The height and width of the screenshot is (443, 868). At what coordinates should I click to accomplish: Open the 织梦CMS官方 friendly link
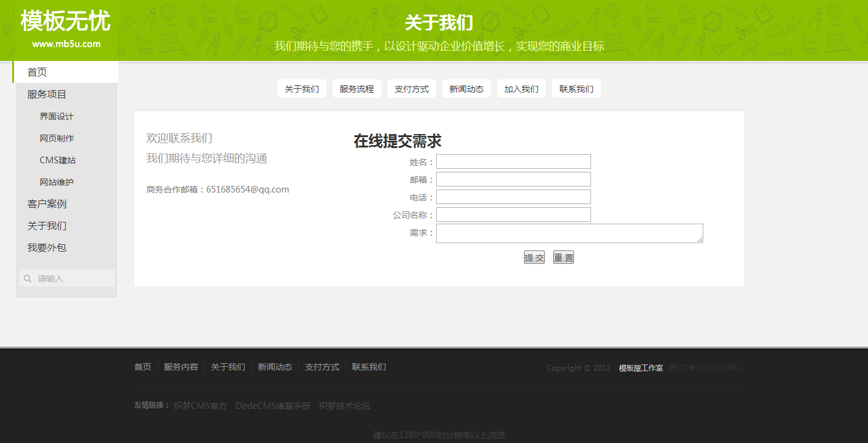click(200, 406)
